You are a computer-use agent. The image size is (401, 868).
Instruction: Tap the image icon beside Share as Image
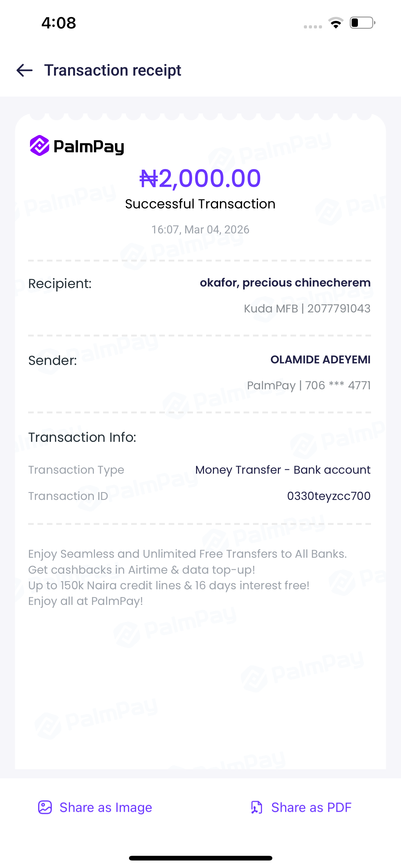(45, 807)
